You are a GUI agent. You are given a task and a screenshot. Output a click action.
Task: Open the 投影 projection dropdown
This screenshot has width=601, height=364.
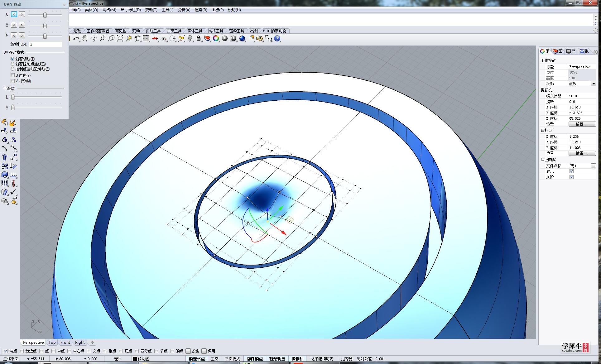pyautogui.click(x=593, y=84)
